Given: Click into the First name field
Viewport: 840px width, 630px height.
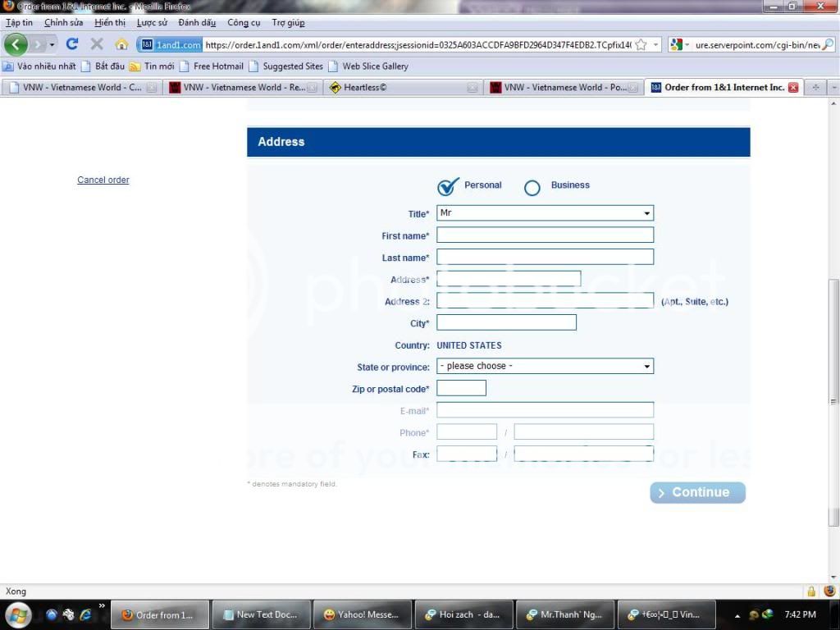Looking at the screenshot, I should point(545,235).
